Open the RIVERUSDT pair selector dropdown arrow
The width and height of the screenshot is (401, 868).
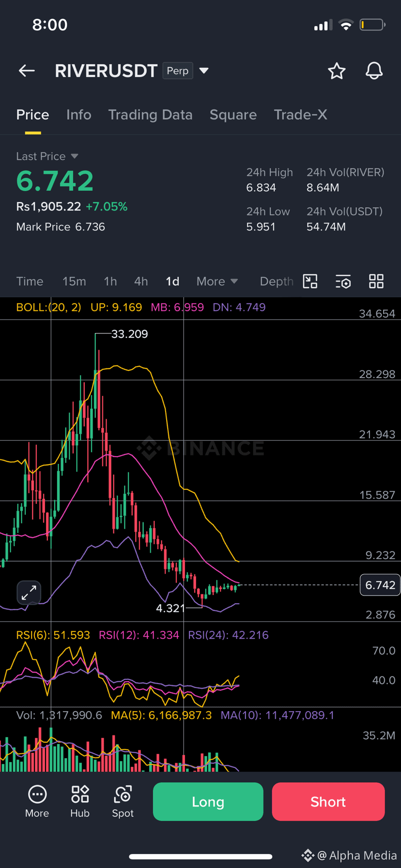[x=204, y=71]
